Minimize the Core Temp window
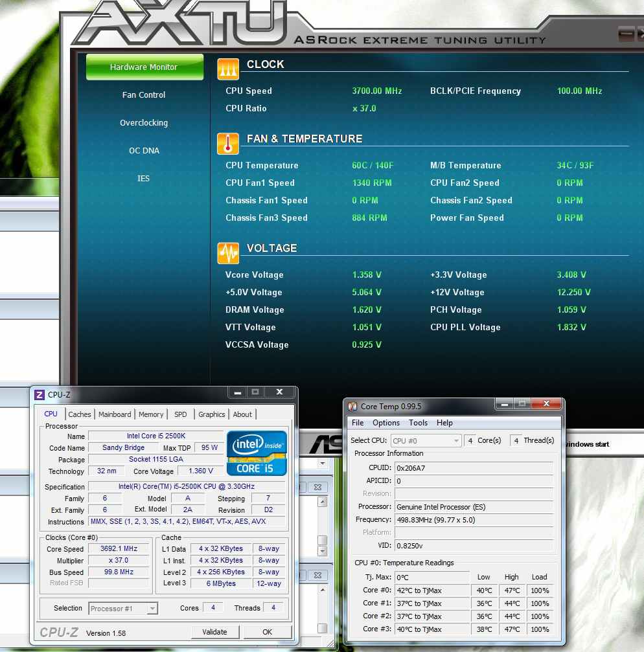The height and width of the screenshot is (652, 644). coord(504,403)
